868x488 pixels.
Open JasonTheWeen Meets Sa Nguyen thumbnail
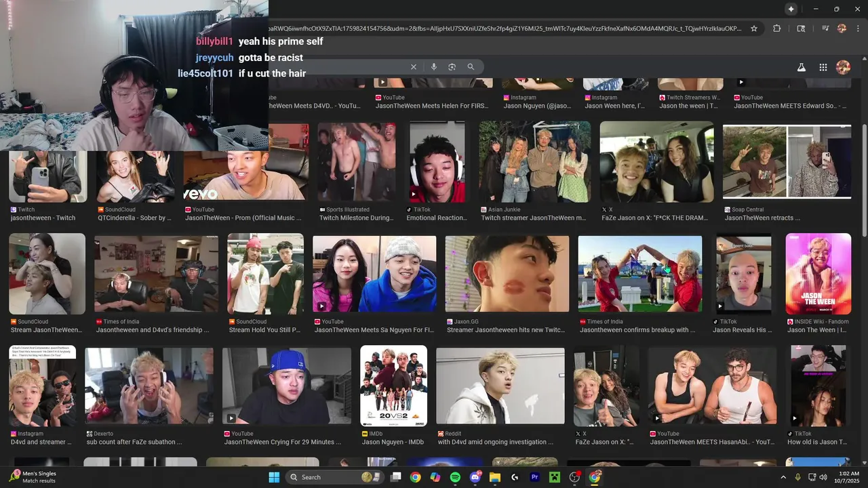374,274
